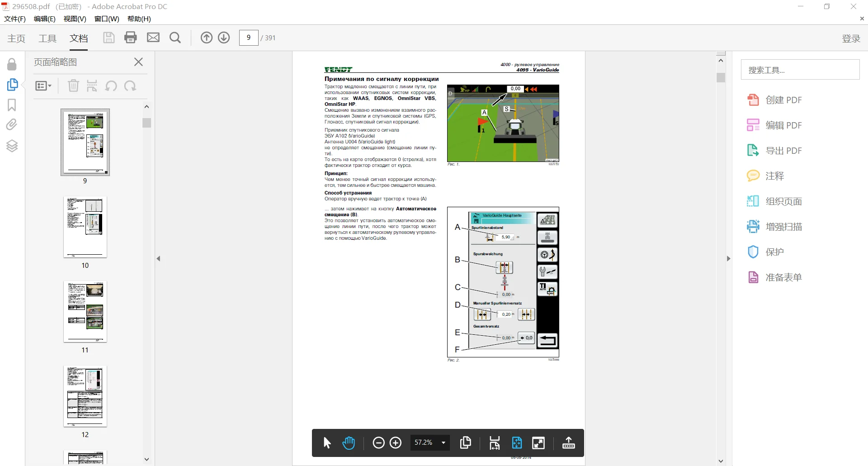Viewport: 868px width, 466px height.
Task: Open 注释 comment tool
Action: click(766, 176)
